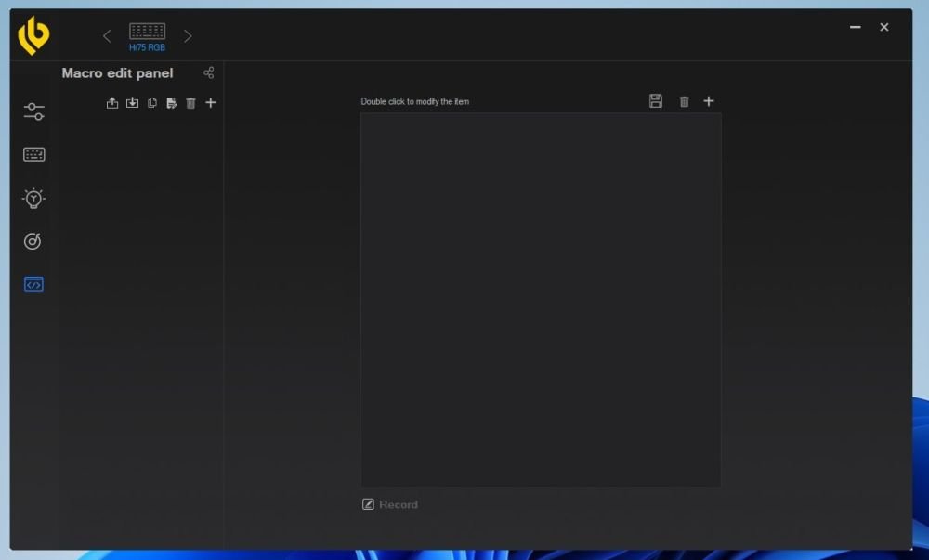Select the Hi75 RGB keyboard device

(x=147, y=37)
